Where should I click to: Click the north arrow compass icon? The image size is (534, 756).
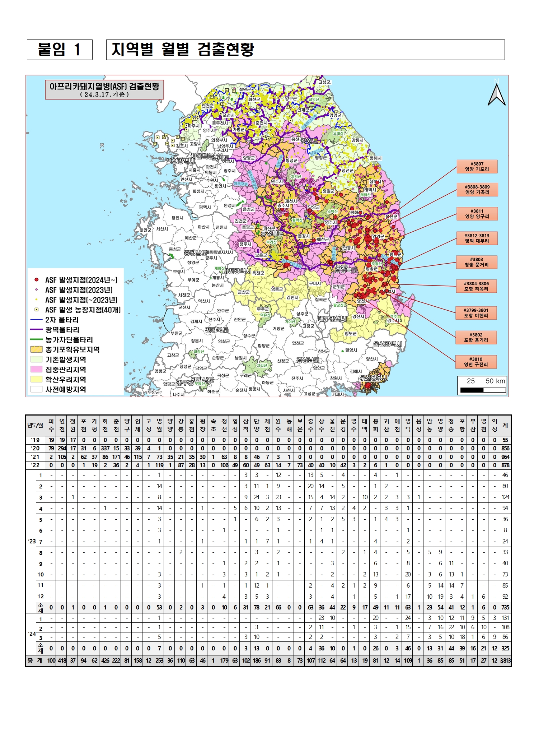pos(496,94)
